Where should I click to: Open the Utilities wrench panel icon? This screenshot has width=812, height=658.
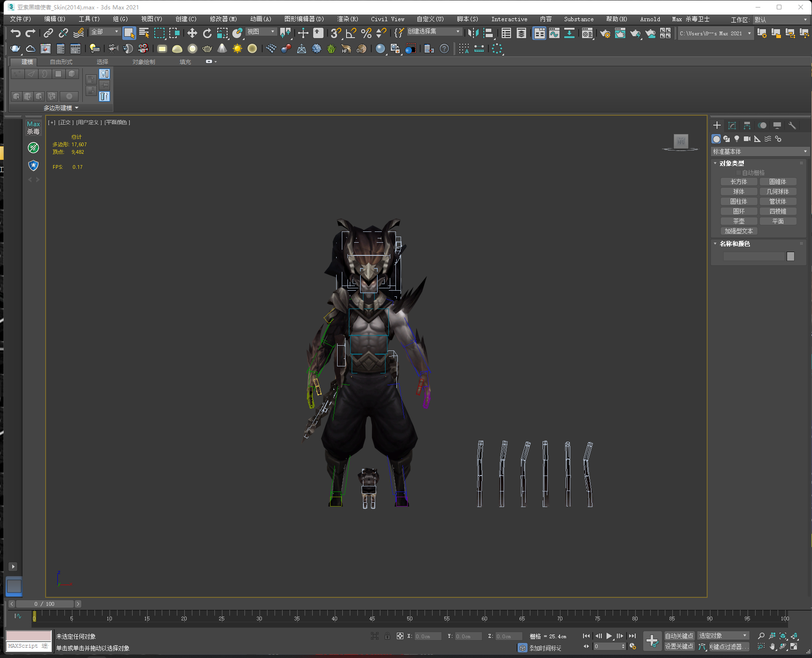792,125
